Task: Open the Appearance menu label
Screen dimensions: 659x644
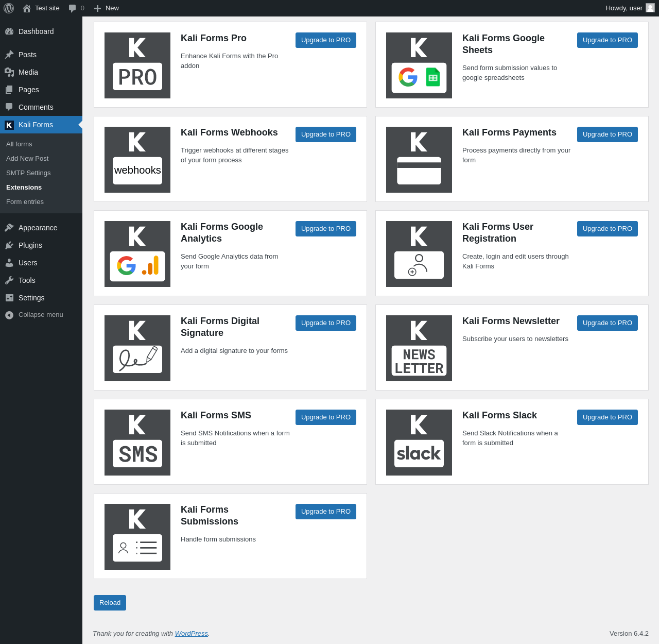Action: pos(38,228)
